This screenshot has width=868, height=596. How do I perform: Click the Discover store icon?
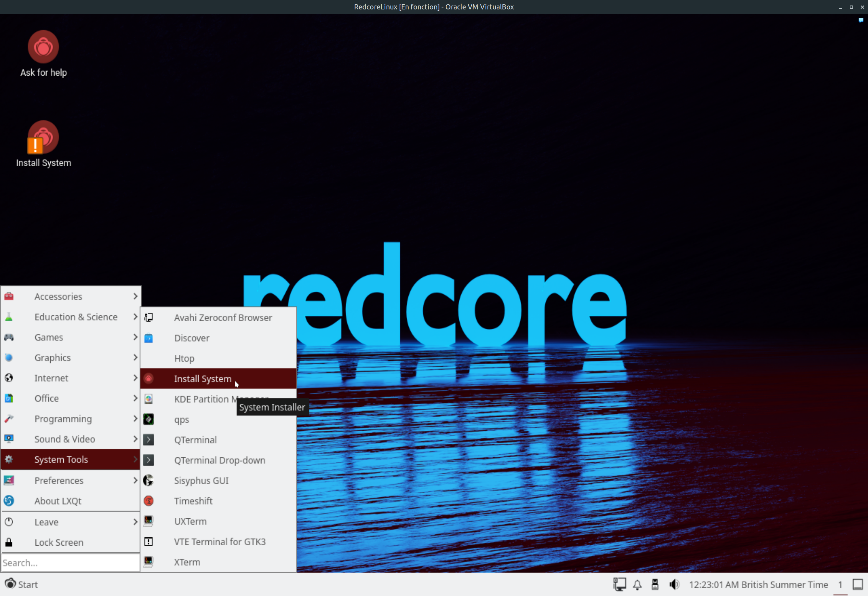149,338
